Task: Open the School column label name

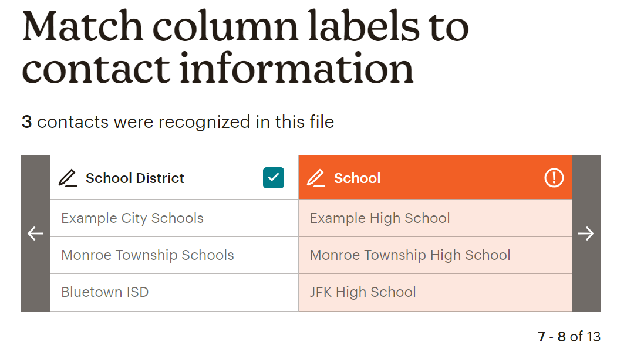Action: (357, 178)
